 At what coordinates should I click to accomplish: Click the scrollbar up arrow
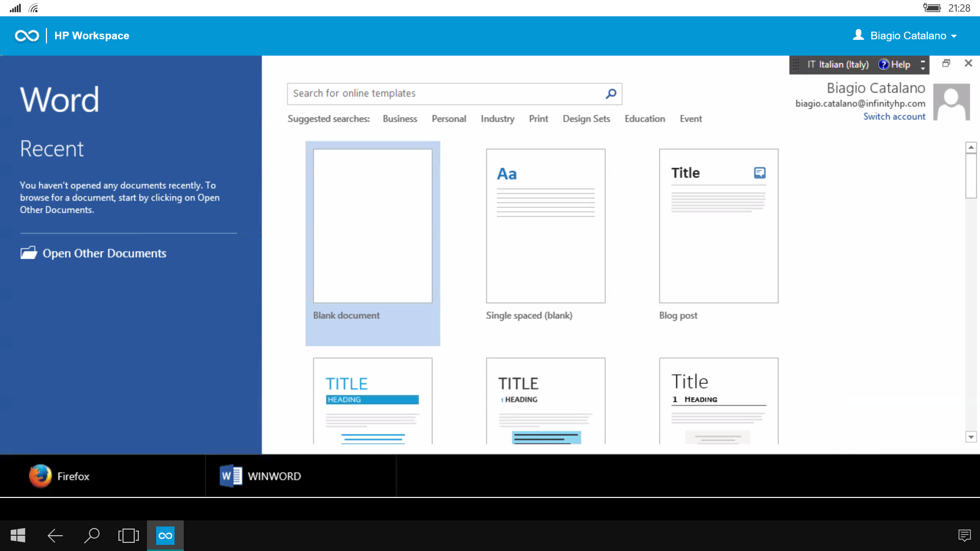click(x=971, y=147)
